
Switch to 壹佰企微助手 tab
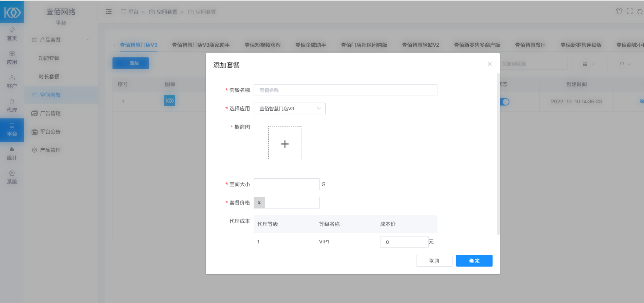point(311,45)
